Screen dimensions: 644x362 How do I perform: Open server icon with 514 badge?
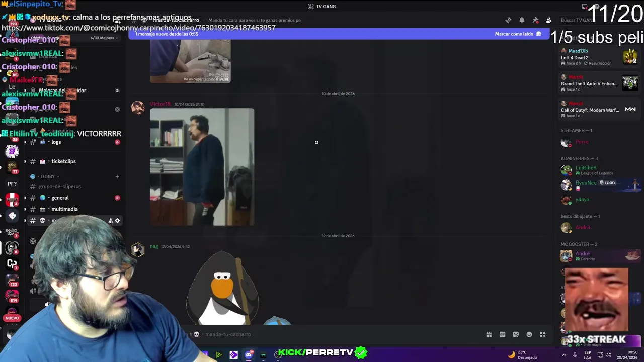[x=12, y=295]
